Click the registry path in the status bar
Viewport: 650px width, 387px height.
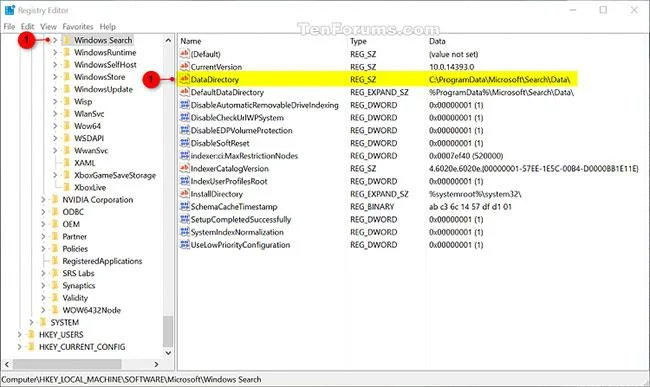click(131, 379)
